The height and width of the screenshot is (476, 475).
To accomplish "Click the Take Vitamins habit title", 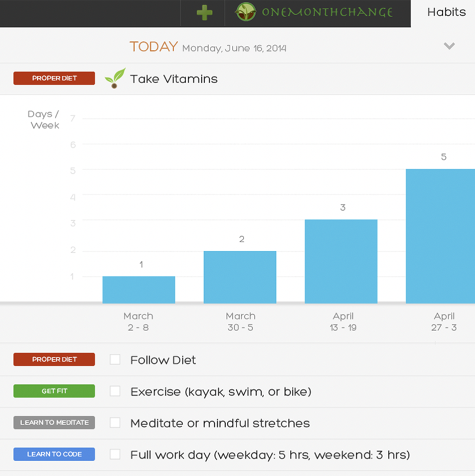I will pos(174,79).
